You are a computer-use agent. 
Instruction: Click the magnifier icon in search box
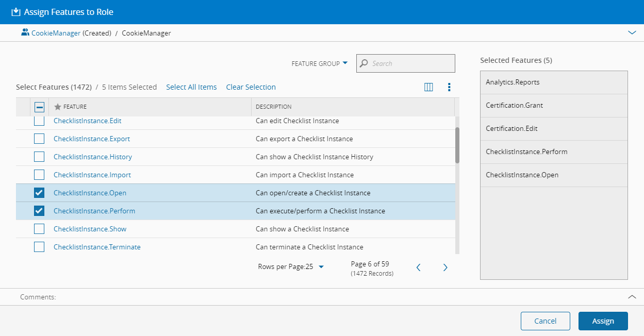pyautogui.click(x=364, y=63)
